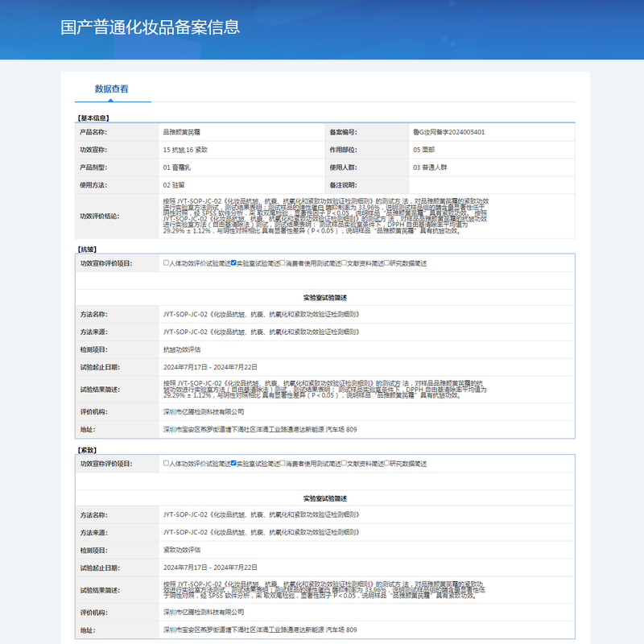Click the 紧致功效评估 test item value
The height and width of the screenshot is (644, 644).
coord(182,550)
